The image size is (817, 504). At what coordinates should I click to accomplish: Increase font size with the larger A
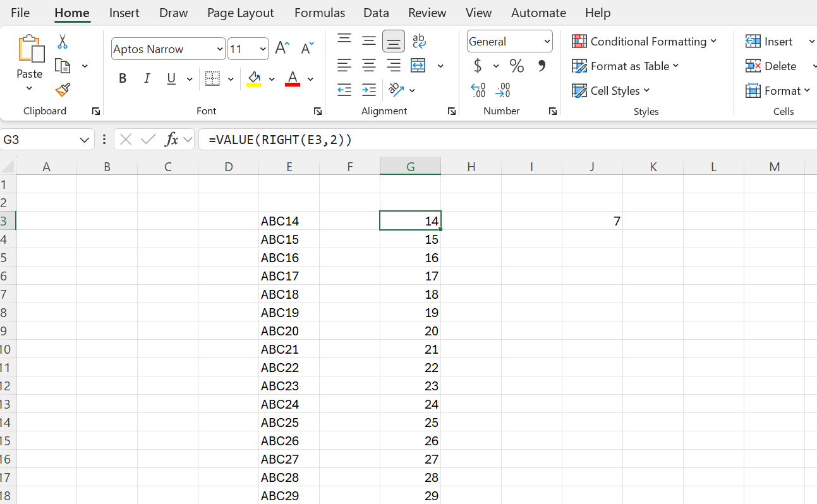tap(282, 48)
